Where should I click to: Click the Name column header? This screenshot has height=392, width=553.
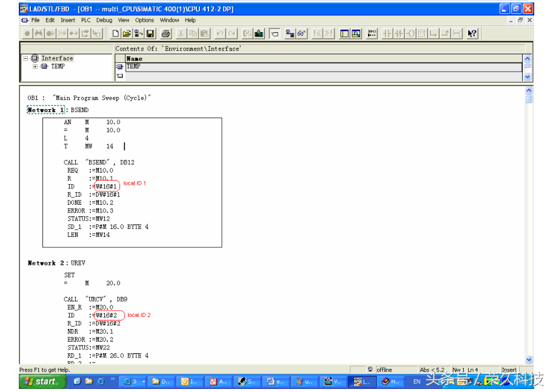point(323,59)
